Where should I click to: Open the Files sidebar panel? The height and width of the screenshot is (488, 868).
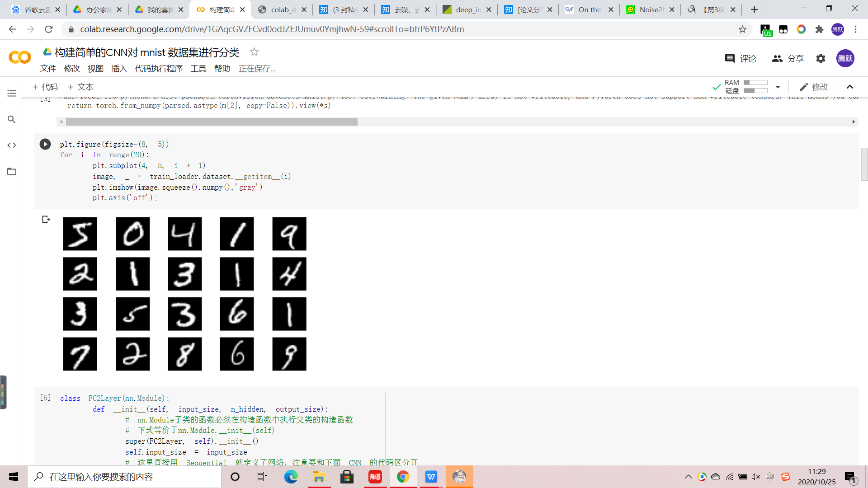(x=12, y=171)
